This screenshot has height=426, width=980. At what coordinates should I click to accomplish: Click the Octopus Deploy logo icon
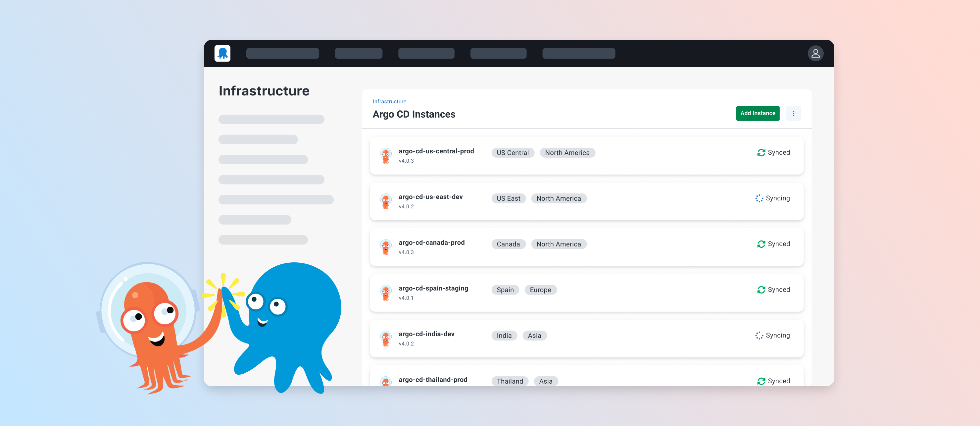pos(222,53)
